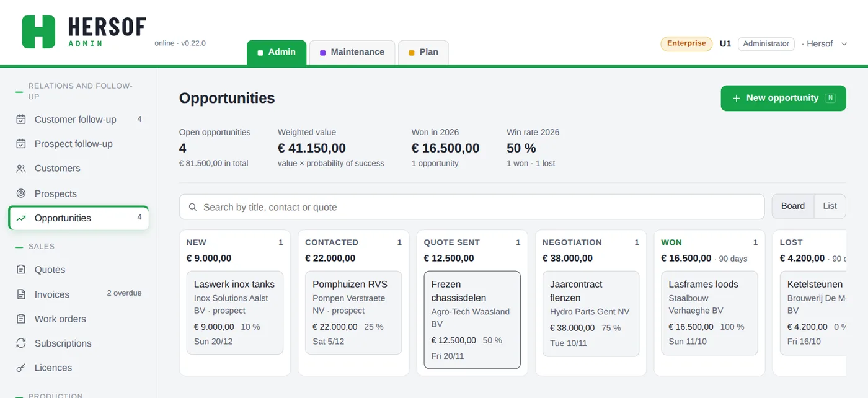Click the QUOTE SENT column header

[x=452, y=242]
